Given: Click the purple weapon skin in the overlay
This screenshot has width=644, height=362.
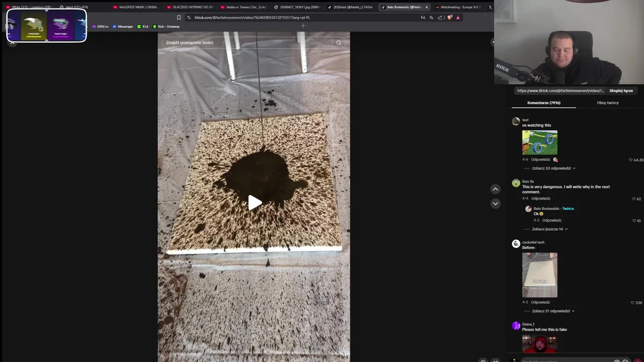Looking at the screenshot, I should 60,26.
